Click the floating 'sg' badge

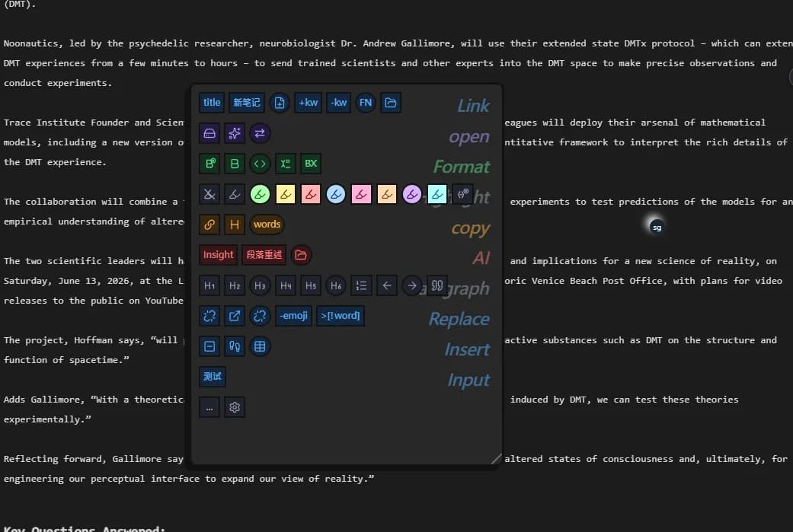point(657,228)
